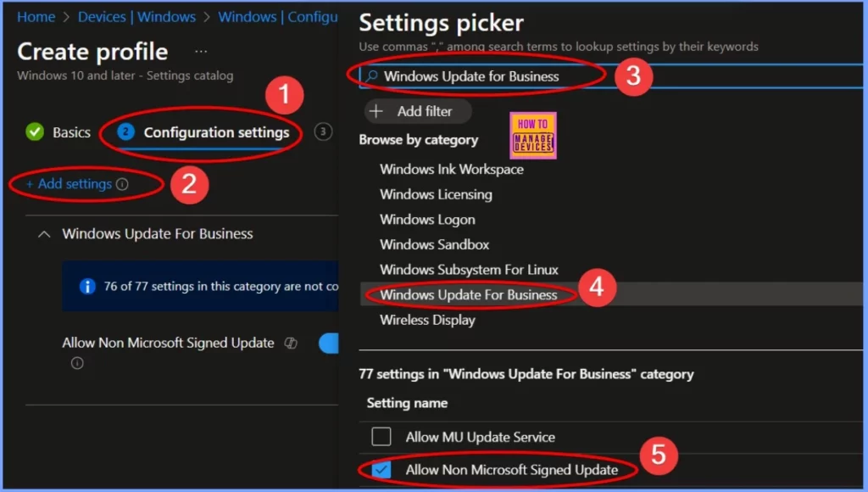Go to step 3 circle in wizard

pos(323,131)
